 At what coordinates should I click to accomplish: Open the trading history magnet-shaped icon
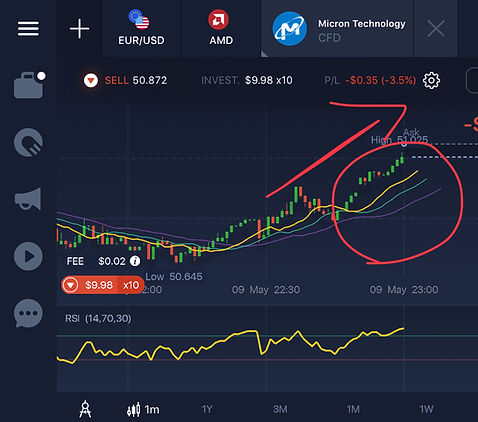[x=28, y=142]
